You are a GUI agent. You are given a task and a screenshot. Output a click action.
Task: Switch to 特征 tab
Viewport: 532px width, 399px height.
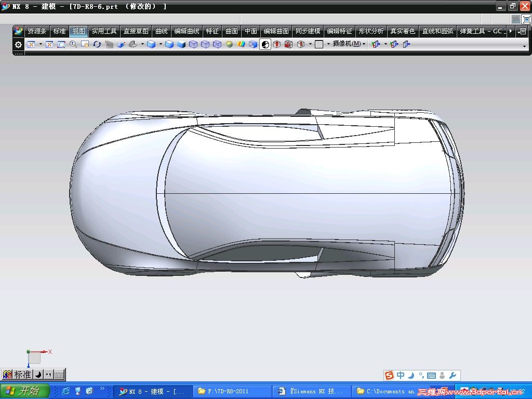tap(212, 31)
